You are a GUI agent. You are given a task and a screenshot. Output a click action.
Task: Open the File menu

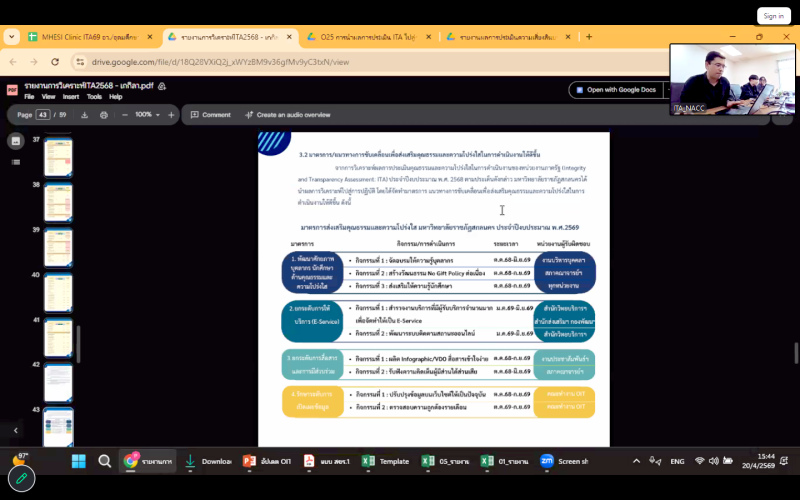point(30,97)
